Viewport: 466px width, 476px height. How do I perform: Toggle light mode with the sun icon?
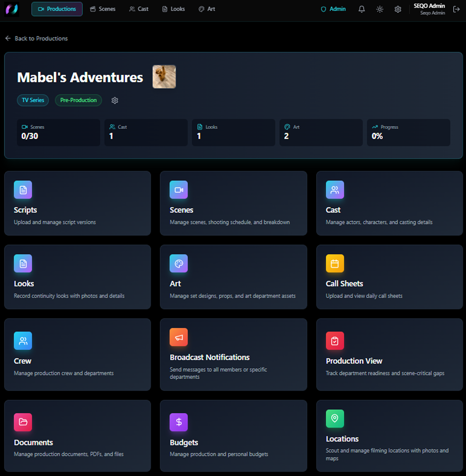tap(380, 9)
